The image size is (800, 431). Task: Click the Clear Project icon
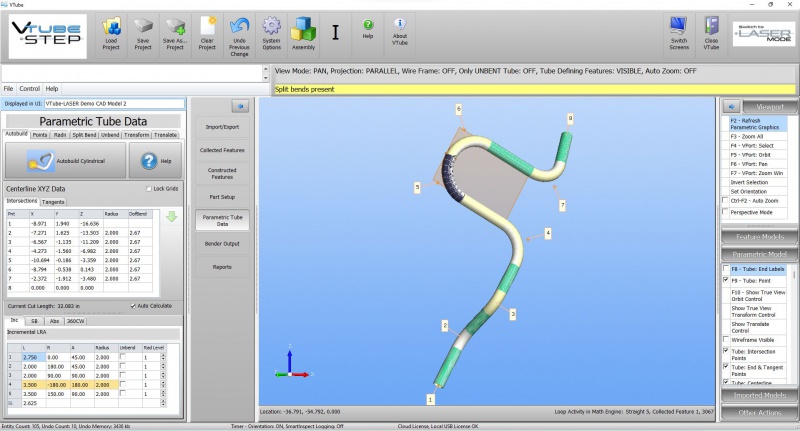pyautogui.click(x=207, y=27)
